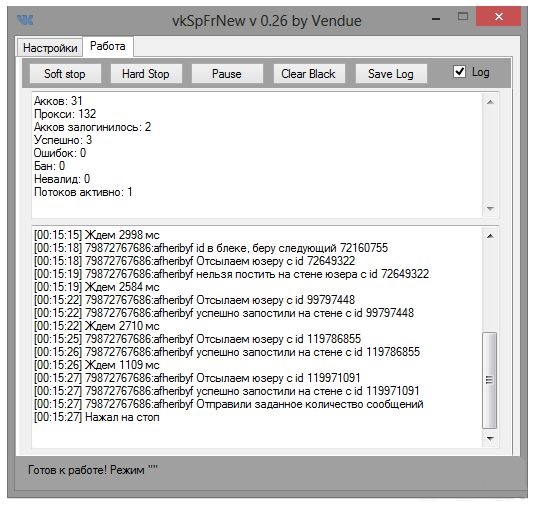535x505 pixels.
Task: Maximize the vkSpFrNew window
Action: point(463,16)
